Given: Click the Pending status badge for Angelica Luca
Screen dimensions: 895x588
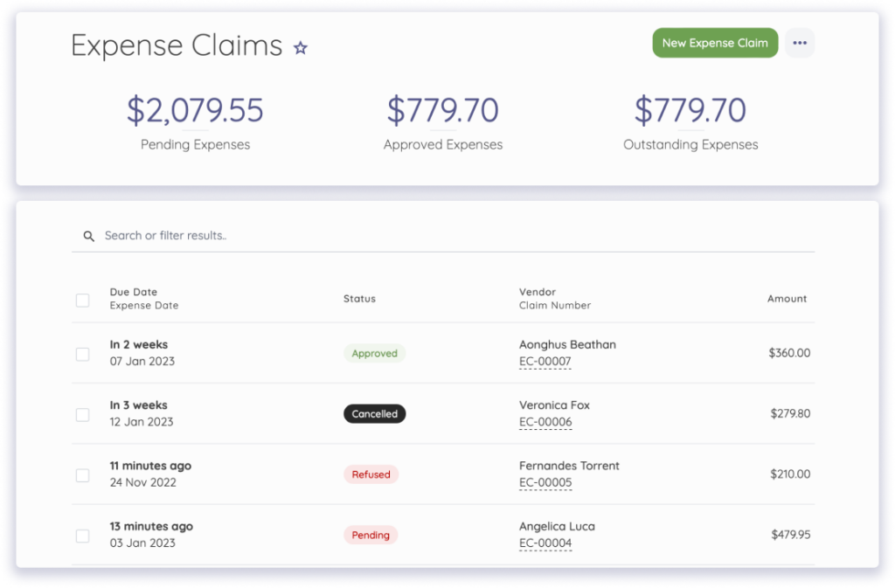Looking at the screenshot, I should (370, 535).
